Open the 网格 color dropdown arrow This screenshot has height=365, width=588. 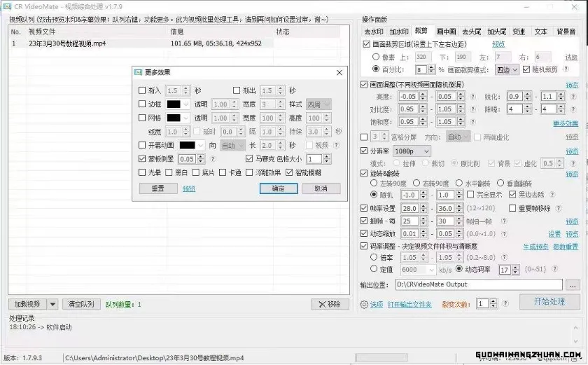tap(186, 118)
